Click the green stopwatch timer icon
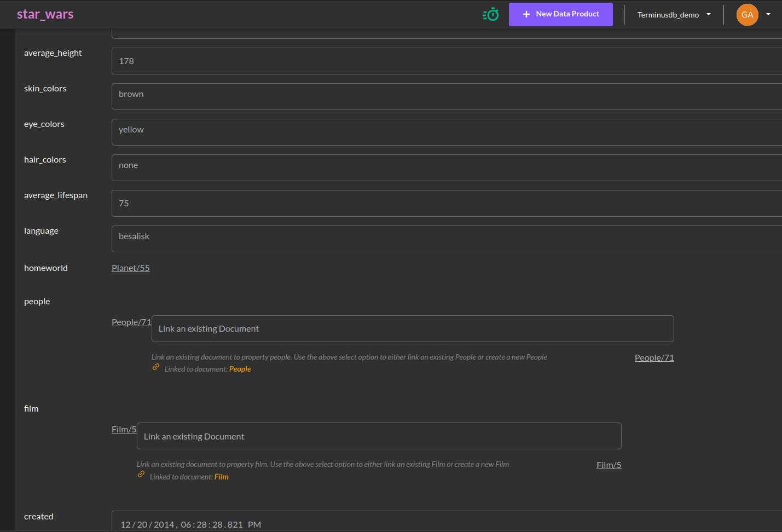This screenshot has width=782, height=532. 490,14
